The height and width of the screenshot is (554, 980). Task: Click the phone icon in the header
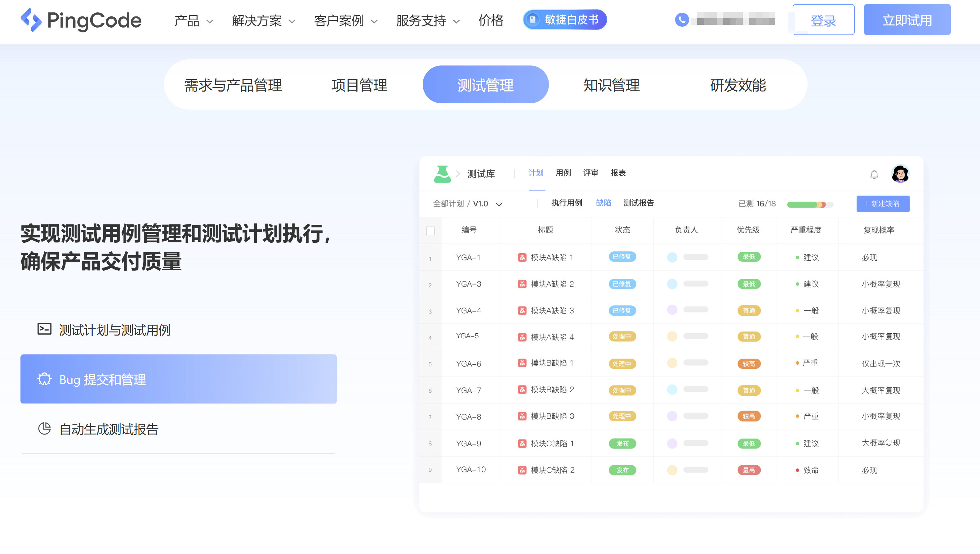(682, 20)
